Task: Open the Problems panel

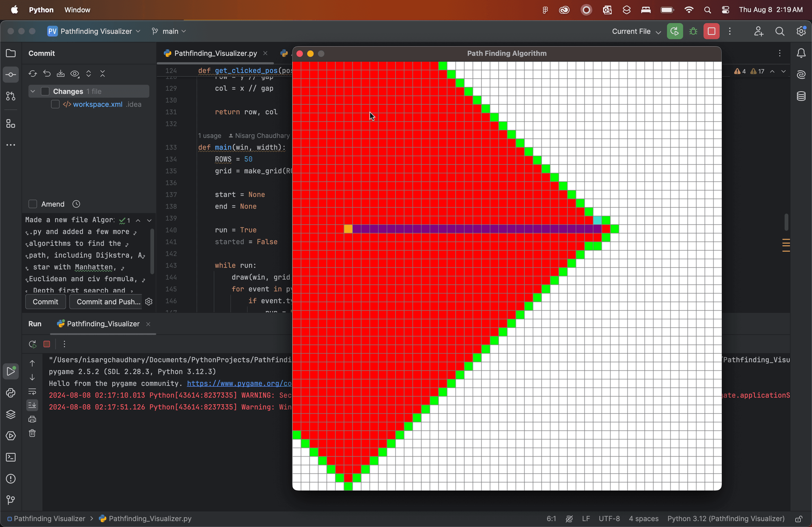Action: 10,479
